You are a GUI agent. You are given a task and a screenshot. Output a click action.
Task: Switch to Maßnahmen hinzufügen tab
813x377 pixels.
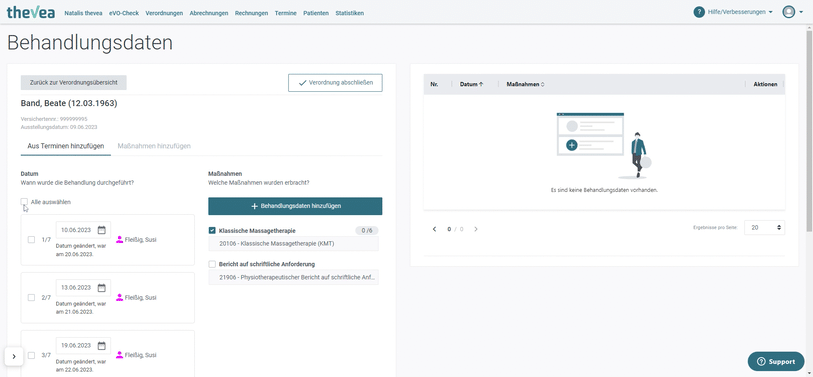(154, 146)
